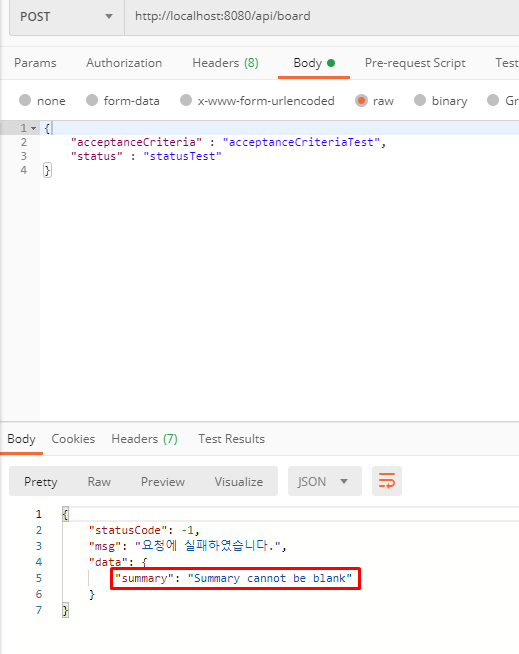Click the request URL field localhost:8080/api/board
The image size is (519, 654).
[x=321, y=16]
